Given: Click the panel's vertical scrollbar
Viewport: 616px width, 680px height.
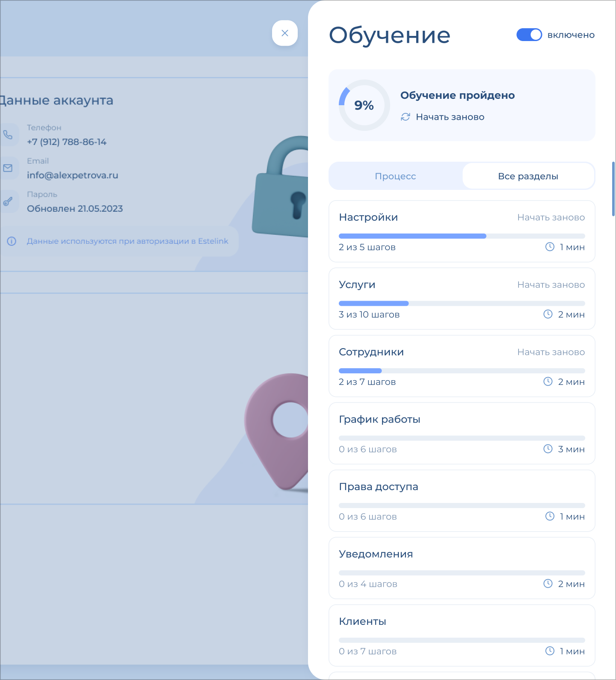Looking at the screenshot, I should tap(613, 189).
